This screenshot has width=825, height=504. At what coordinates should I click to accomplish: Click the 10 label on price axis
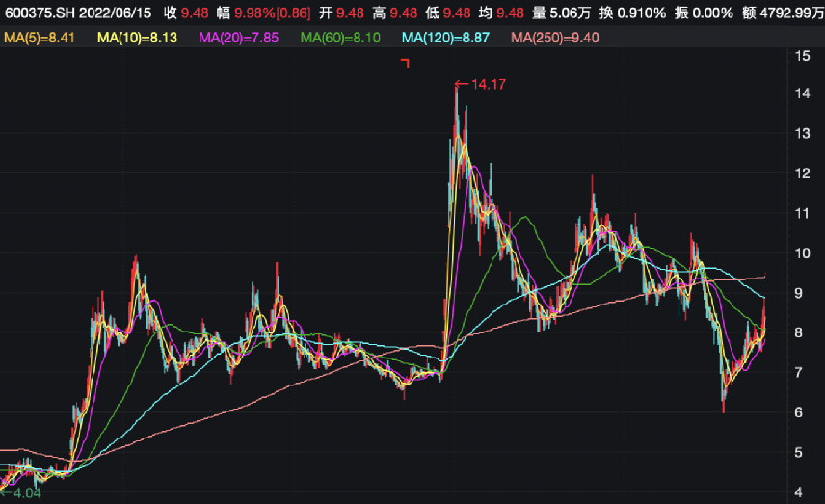click(x=802, y=253)
